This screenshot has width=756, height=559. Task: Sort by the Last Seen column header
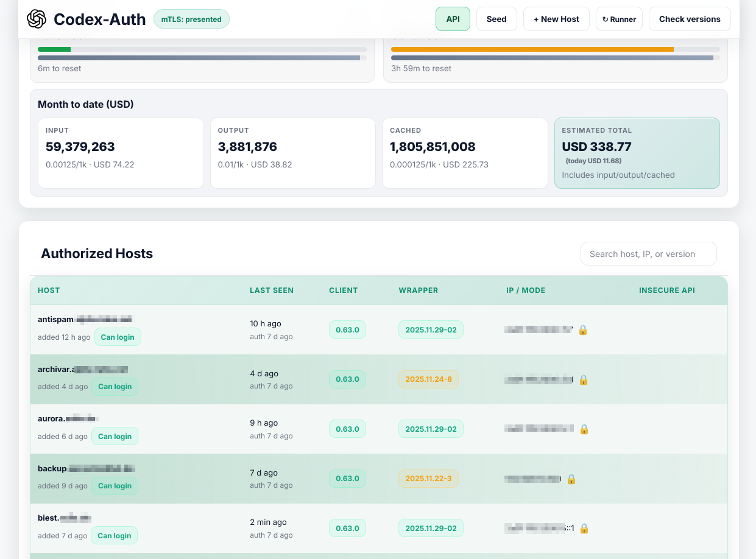coord(272,290)
